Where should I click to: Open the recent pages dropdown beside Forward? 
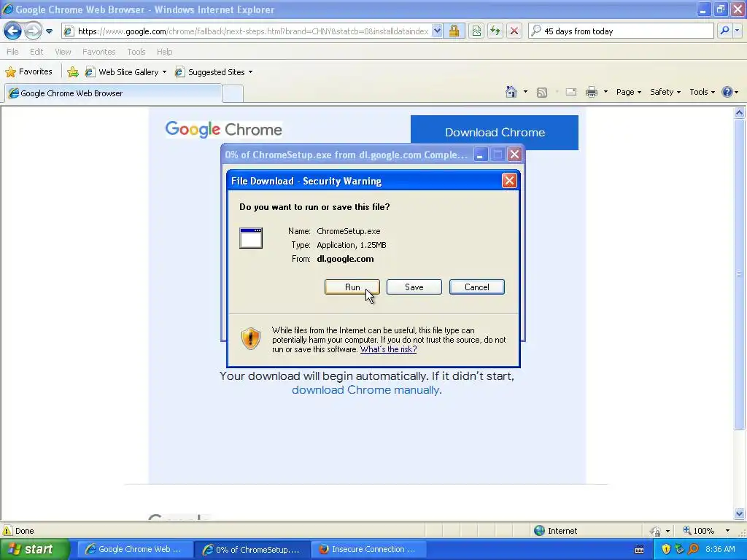tap(49, 31)
